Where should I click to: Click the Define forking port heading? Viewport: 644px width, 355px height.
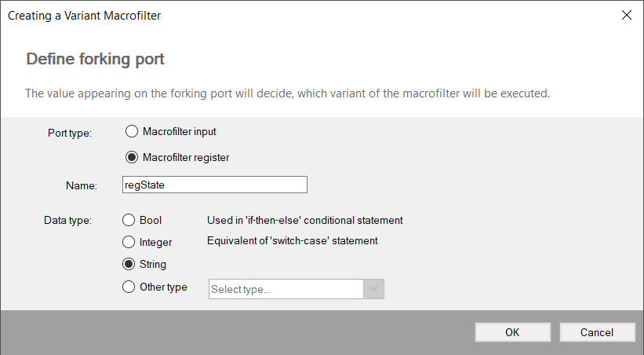[x=95, y=59]
